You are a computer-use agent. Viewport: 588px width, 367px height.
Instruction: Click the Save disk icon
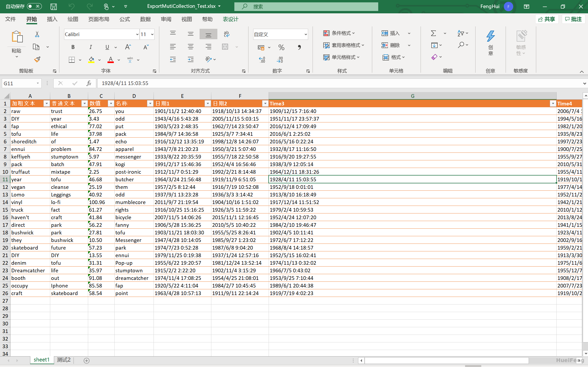[54, 7]
